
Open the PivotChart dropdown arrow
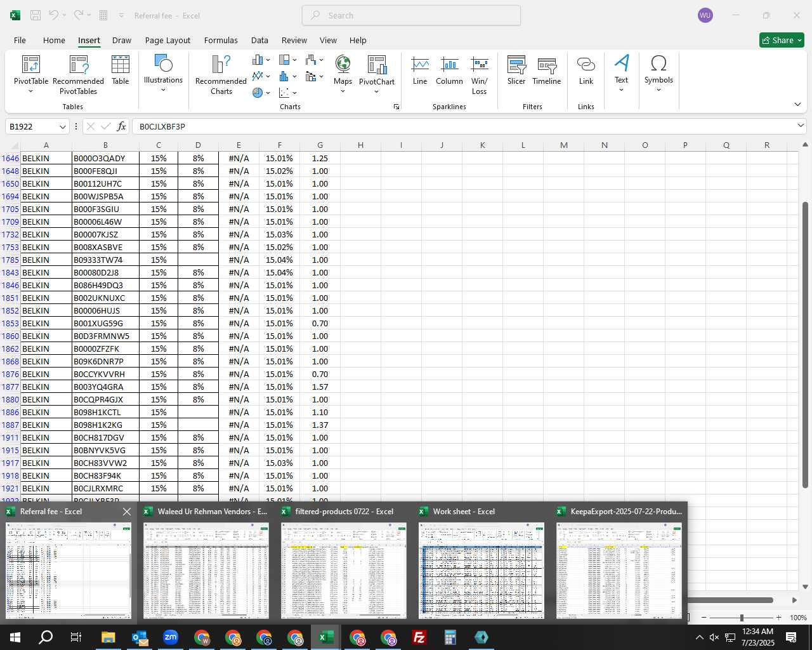click(x=377, y=91)
